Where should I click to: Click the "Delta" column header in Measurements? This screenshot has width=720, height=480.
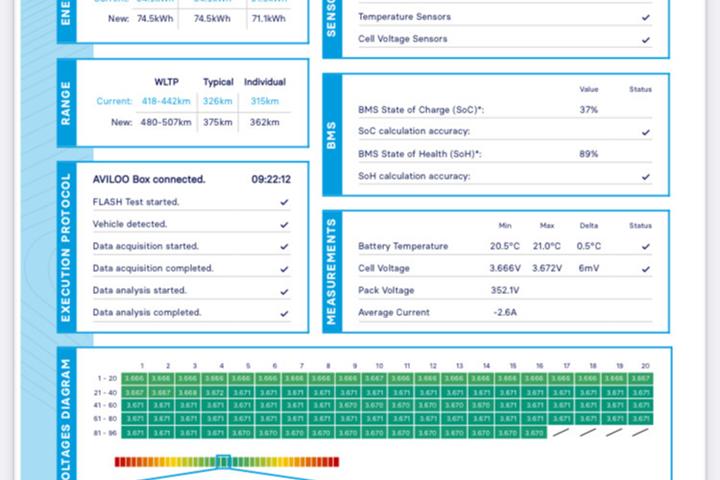pos(589,226)
